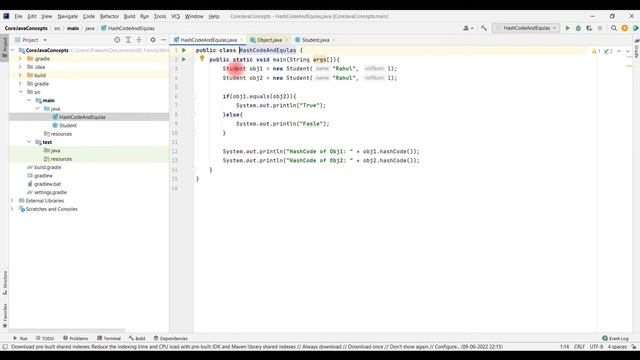
Task: Click the 'main' breadcrumb in navigation bar
Action: pos(73,28)
